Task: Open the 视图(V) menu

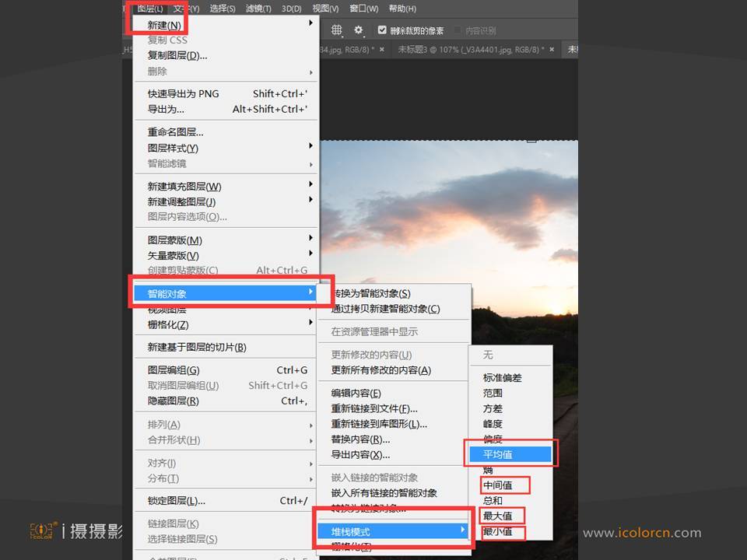Action: click(325, 9)
